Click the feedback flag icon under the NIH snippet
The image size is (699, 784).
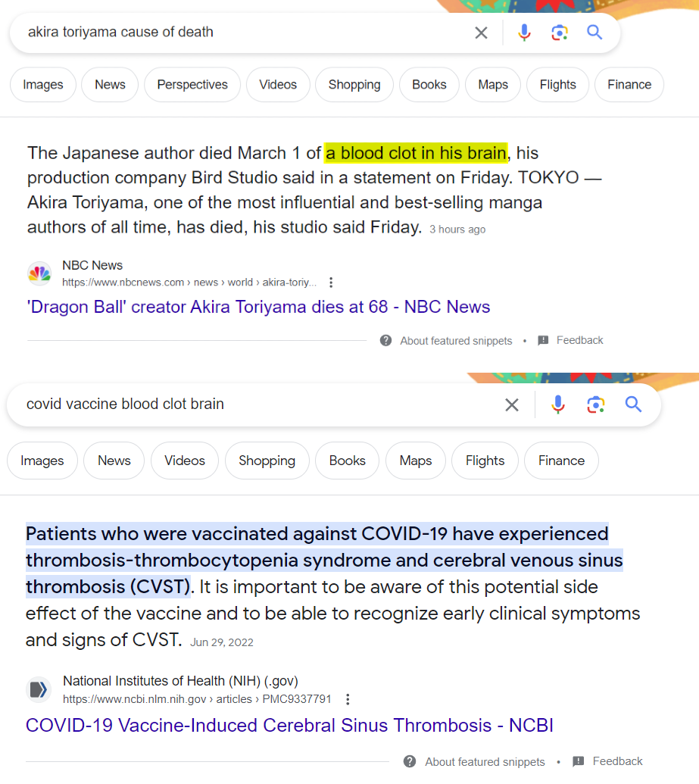pos(578,761)
